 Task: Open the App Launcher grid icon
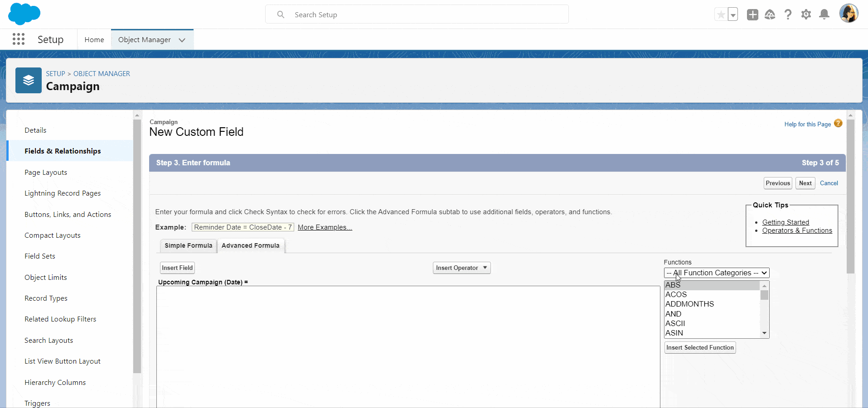click(19, 39)
